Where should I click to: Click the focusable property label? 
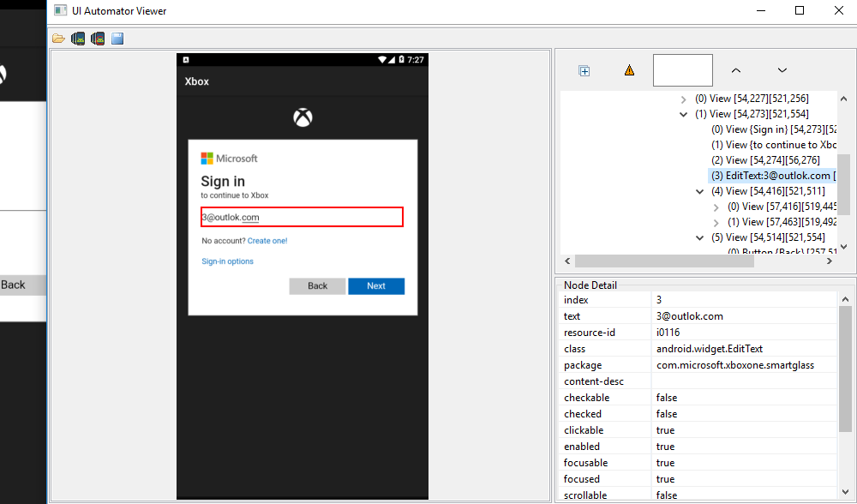point(586,463)
